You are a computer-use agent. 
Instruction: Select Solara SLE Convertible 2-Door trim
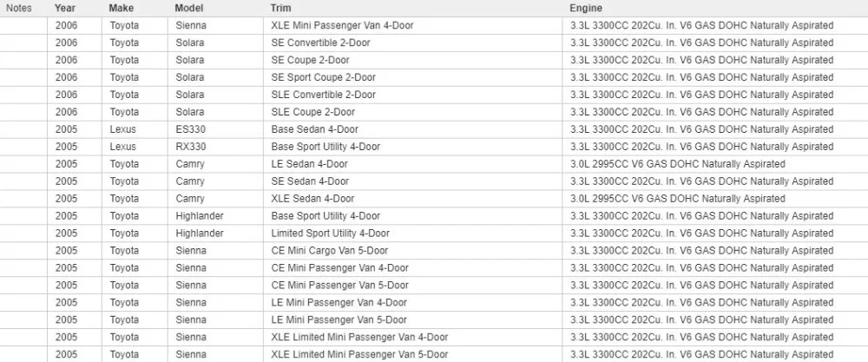[323, 95]
